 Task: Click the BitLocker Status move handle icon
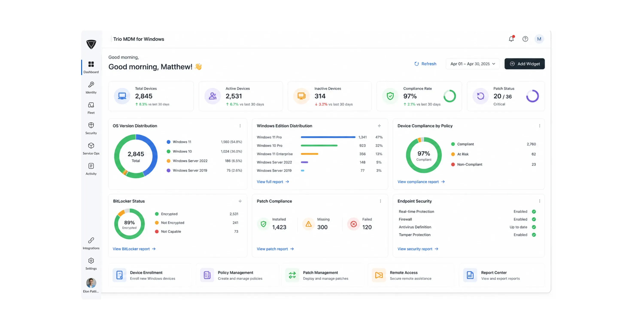pyautogui.click(x=240, y=201)
